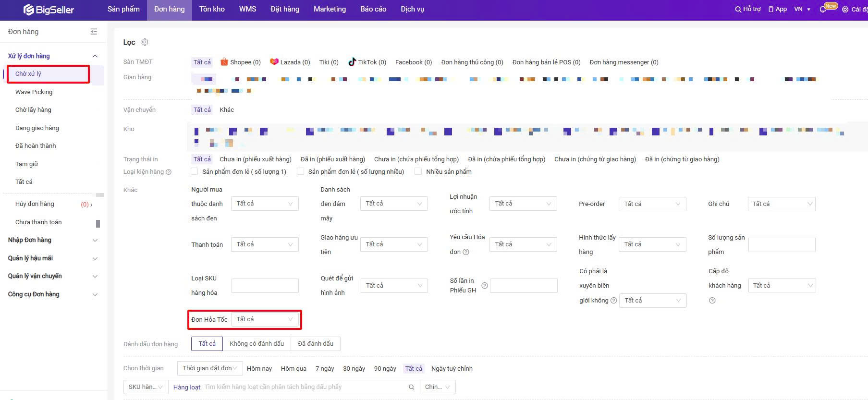
Task: Filter orders by Lazada marketplace
Action: pyautogui.click(x=290, y=62)
